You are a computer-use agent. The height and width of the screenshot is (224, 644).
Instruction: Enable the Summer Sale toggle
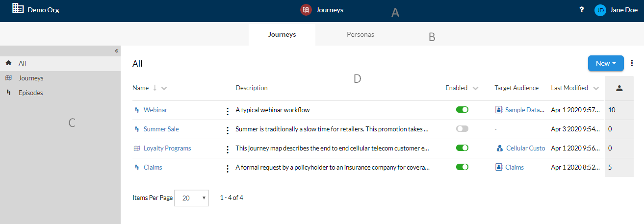pos(462,129)
